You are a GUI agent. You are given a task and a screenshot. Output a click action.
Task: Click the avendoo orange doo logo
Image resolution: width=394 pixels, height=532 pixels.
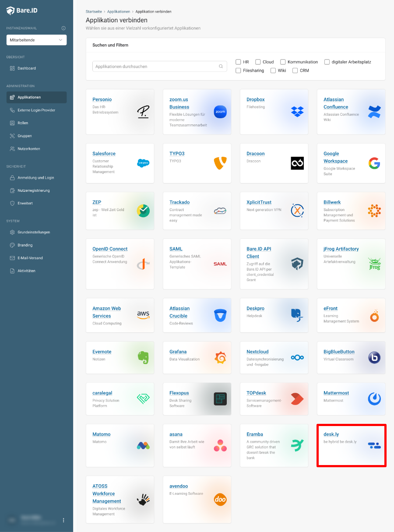[220, 500]
